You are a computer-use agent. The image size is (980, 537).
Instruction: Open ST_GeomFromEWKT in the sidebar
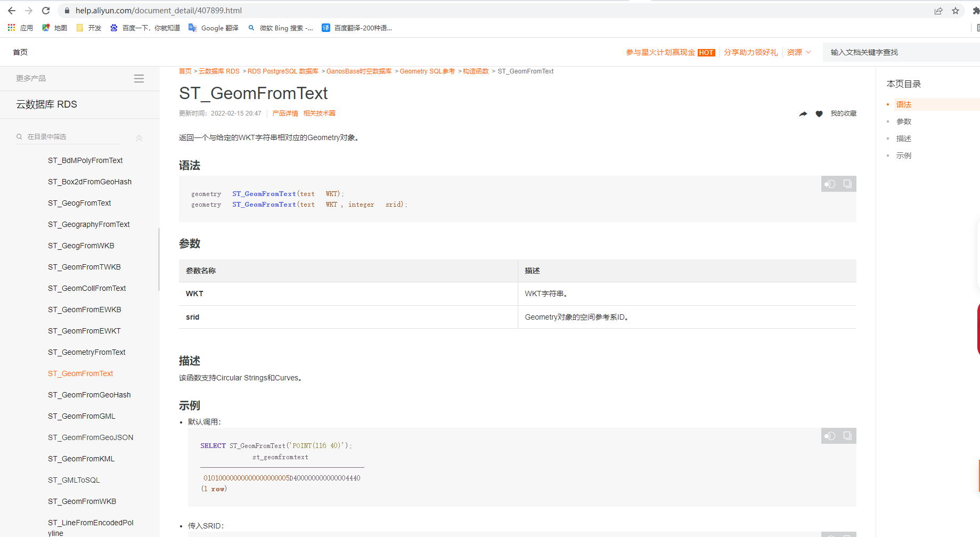[84, 331]
